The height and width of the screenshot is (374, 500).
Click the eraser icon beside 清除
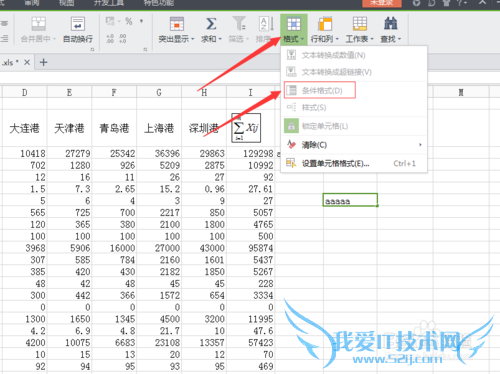(x=291, y=144)
